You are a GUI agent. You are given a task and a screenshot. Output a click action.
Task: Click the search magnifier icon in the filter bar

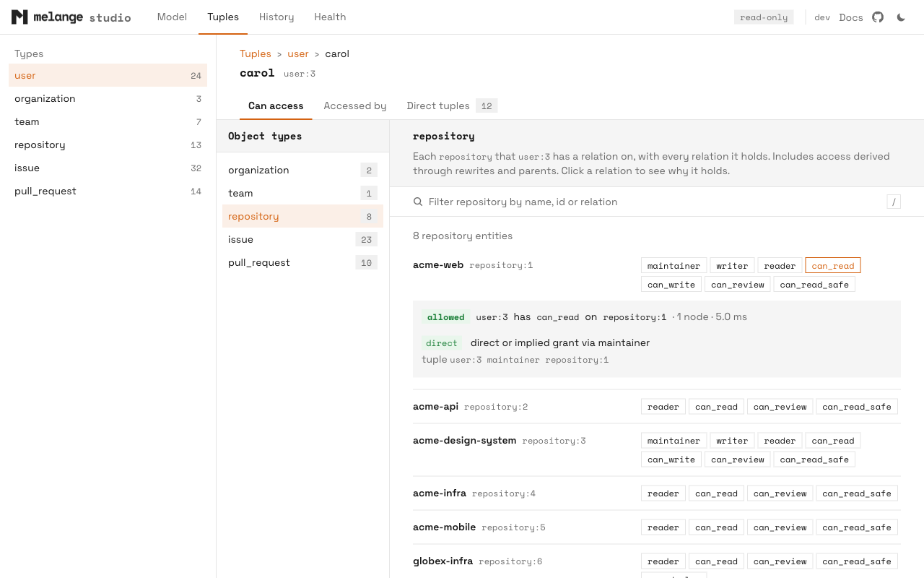coord(418,202)
